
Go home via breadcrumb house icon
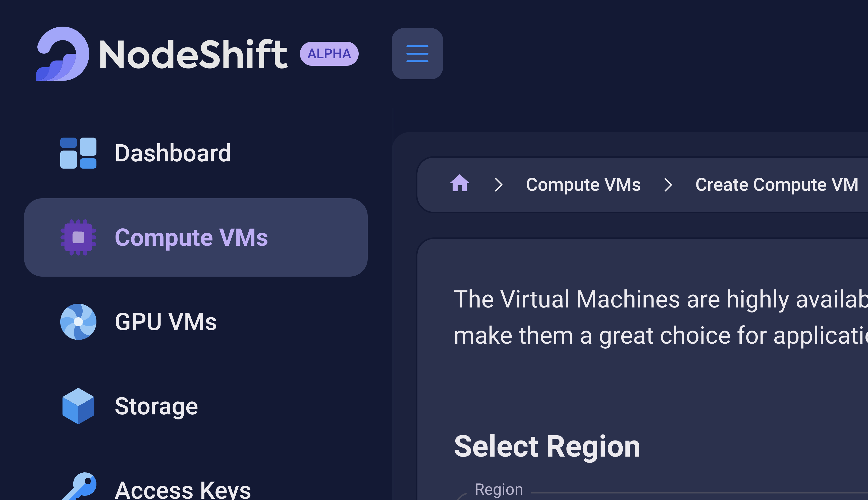459,183
